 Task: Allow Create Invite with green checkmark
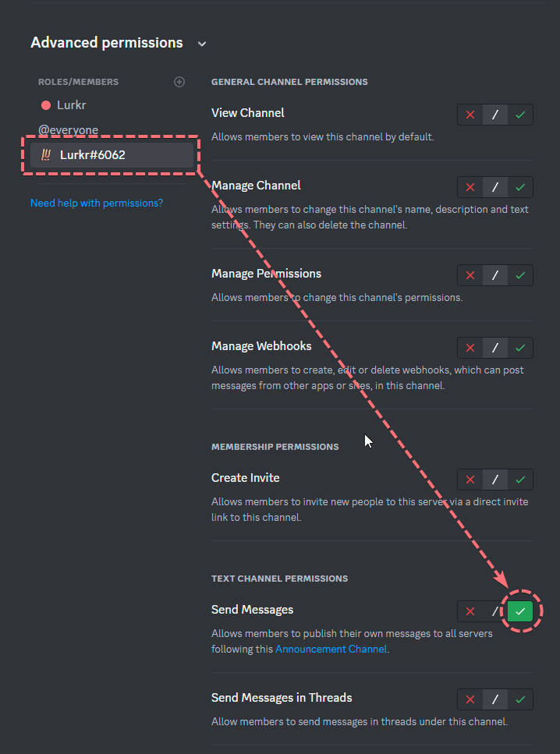pyautogui.click(x=520, y=480)
